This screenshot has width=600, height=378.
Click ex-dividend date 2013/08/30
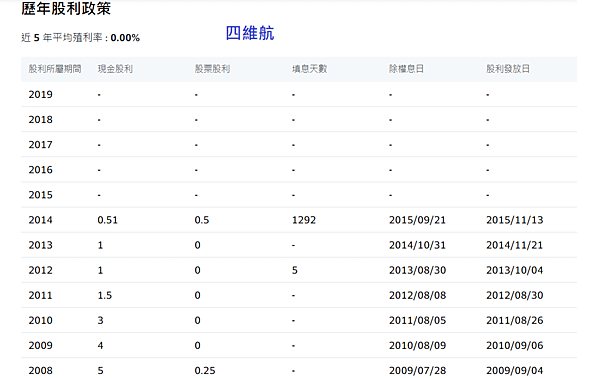(x=417, y=270)
